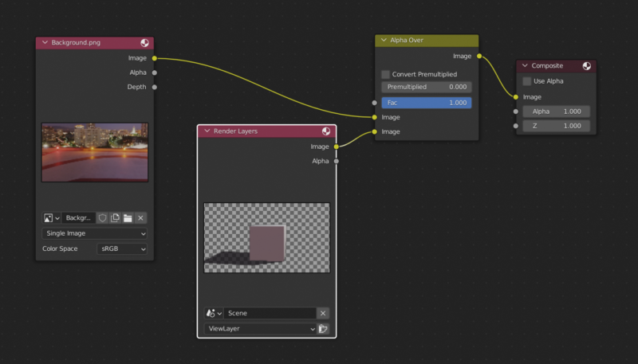Screen dimensions: 638x364
Task: Click the Premultiplied value slider
Action: 427,87
